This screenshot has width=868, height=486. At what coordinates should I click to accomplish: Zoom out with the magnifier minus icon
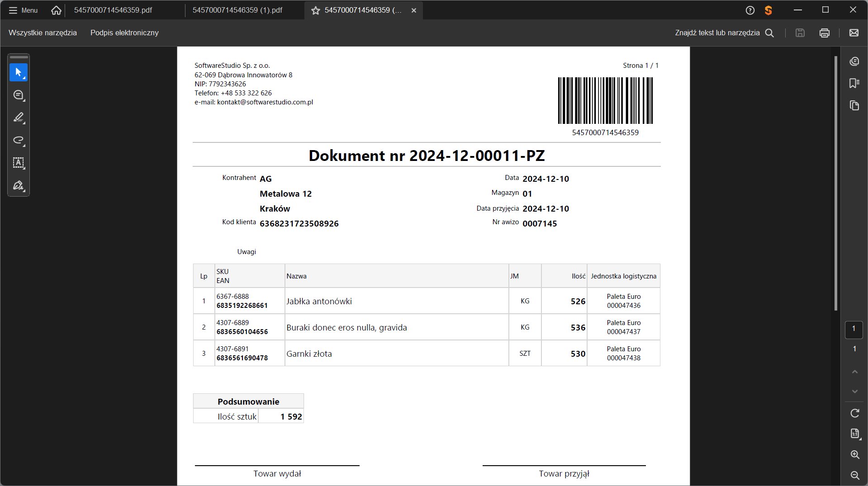[x=854, y=475]
